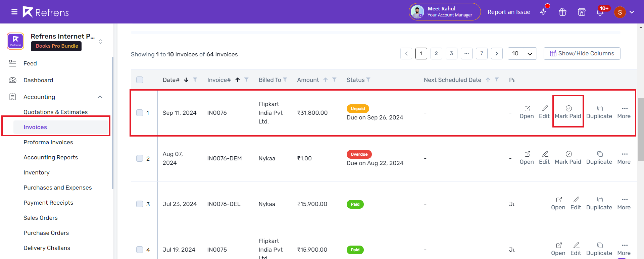Open the hamburger menu icon
The image size is (644, 259).
click(x=14, y=12)
